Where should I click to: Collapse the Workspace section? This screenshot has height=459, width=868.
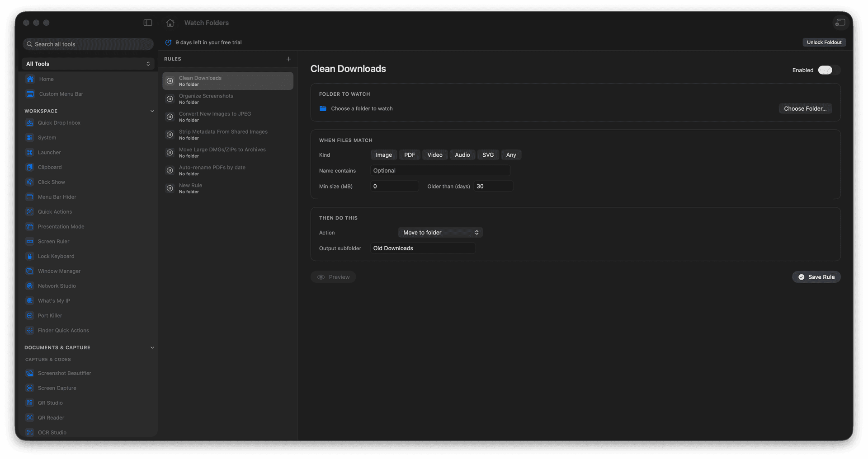click(x=152, y=111)
